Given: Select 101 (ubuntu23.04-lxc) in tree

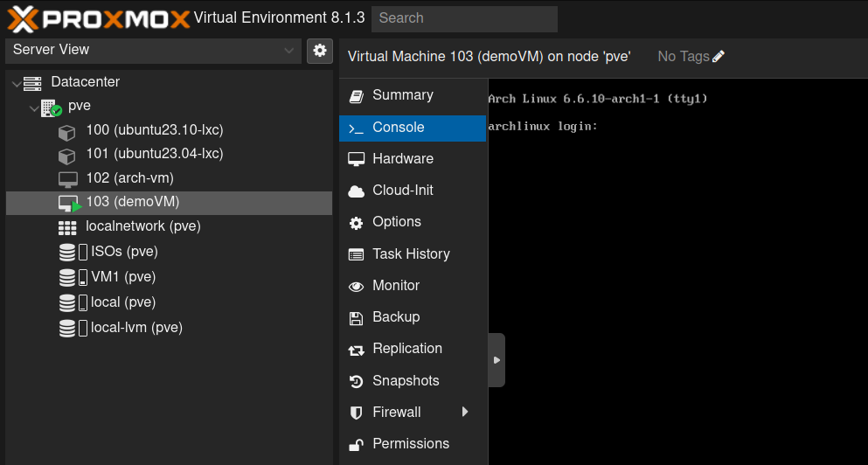Looking at the screenshot, I should (154, 154).
